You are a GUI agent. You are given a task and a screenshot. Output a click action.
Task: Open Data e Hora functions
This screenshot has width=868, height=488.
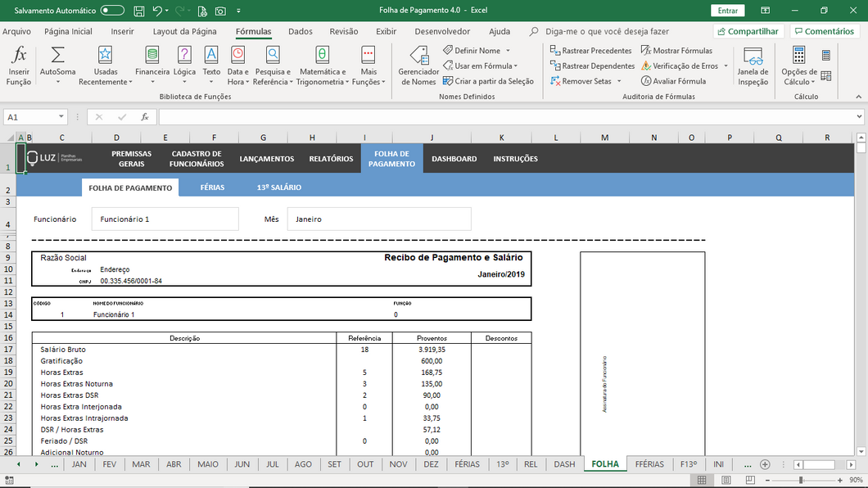click(237, 66)
